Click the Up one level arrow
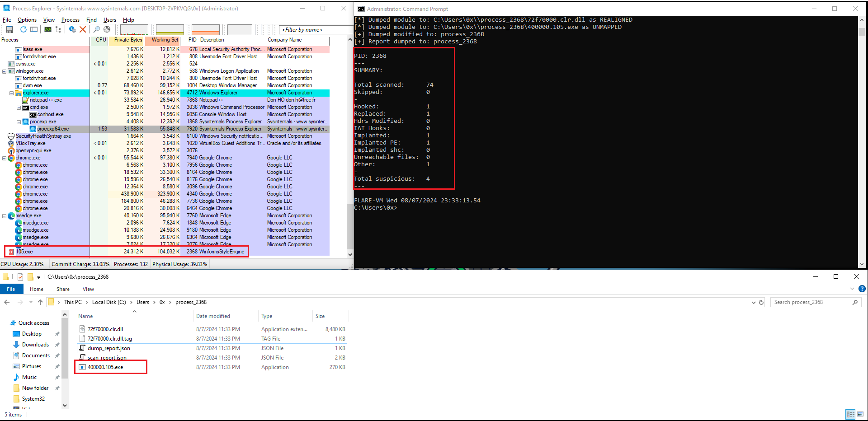The height and width of the screenshot is (421, 868). [x=40, y=302]
